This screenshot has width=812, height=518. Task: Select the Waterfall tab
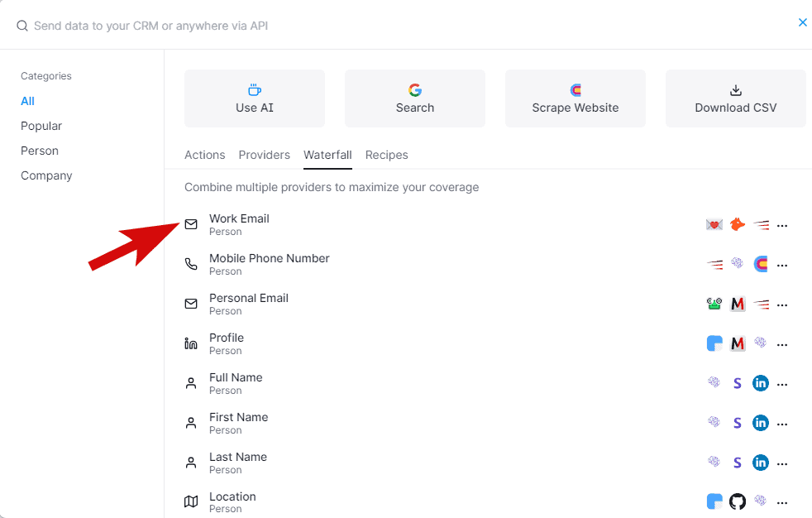pyautogui.click(x=327, y=155)
